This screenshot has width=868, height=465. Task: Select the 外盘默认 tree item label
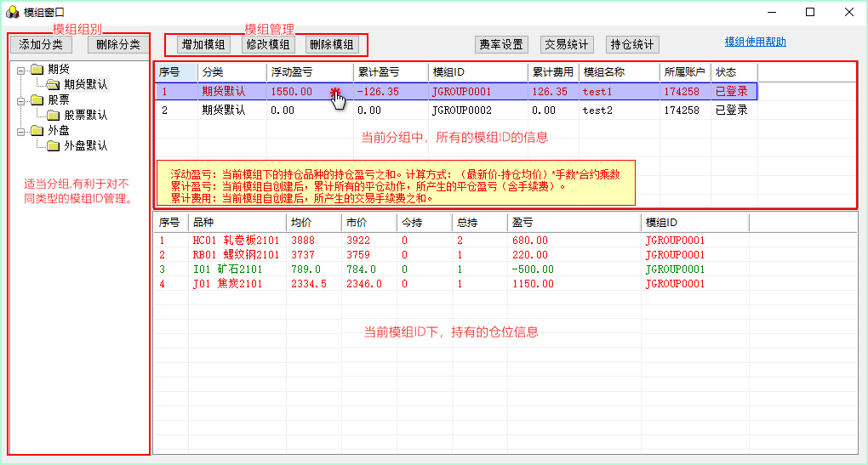[x=86, y=146]
